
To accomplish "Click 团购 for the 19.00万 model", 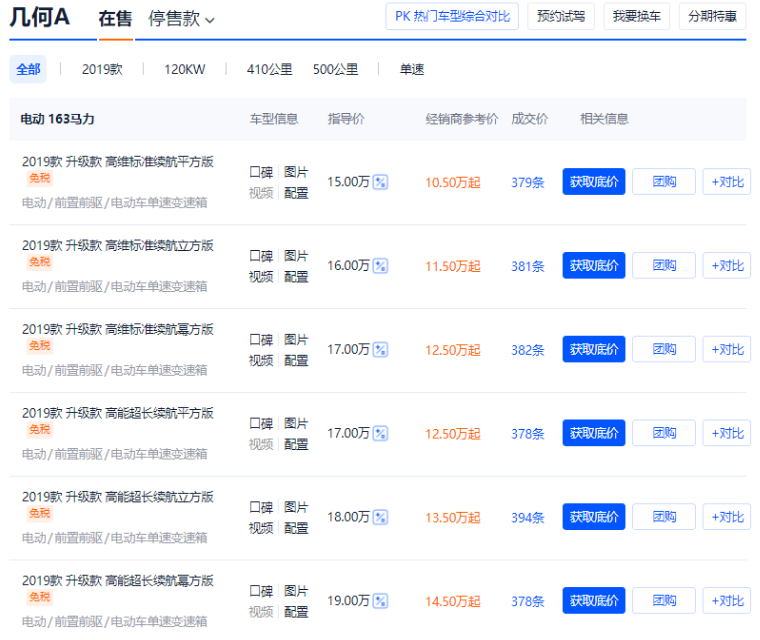I will pos(664,601).
